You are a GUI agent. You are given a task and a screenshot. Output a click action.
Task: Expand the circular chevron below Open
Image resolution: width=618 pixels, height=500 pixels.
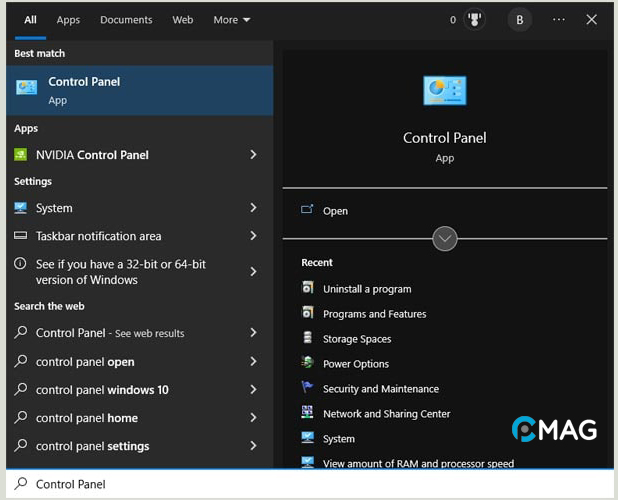[x=445, y=239]
